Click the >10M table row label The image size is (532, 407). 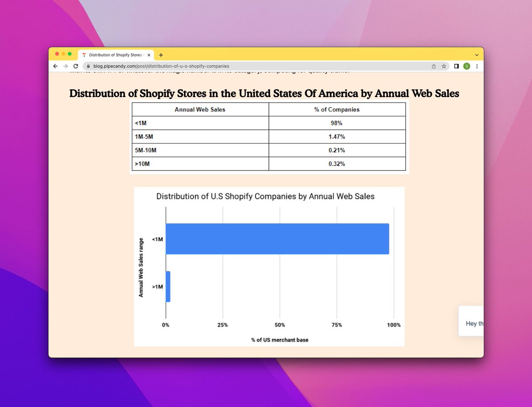[142, 164]
